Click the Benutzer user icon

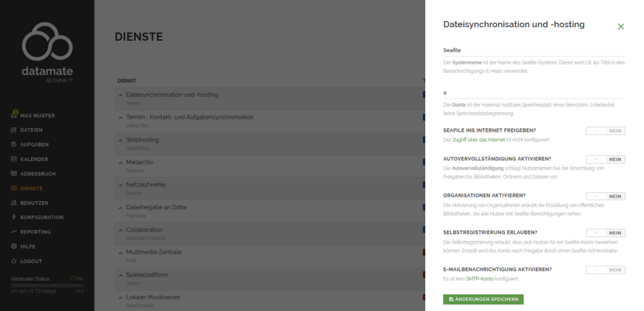click(x=14, y=203)
